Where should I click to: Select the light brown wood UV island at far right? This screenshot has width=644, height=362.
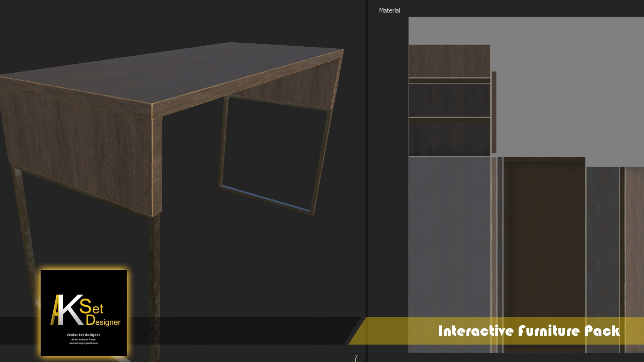[635, 235]
